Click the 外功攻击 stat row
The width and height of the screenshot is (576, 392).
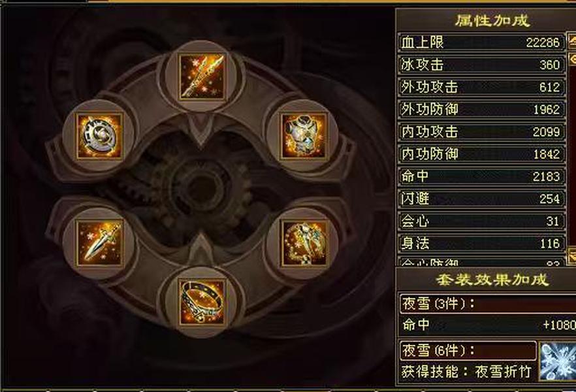(x=481, y=87)
